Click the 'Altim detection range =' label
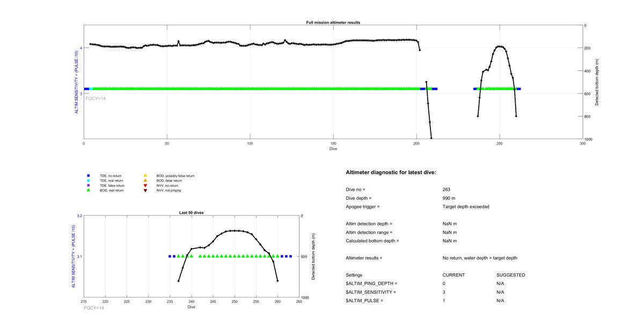This screenshot has height=334, width=644. click(369, 233)
